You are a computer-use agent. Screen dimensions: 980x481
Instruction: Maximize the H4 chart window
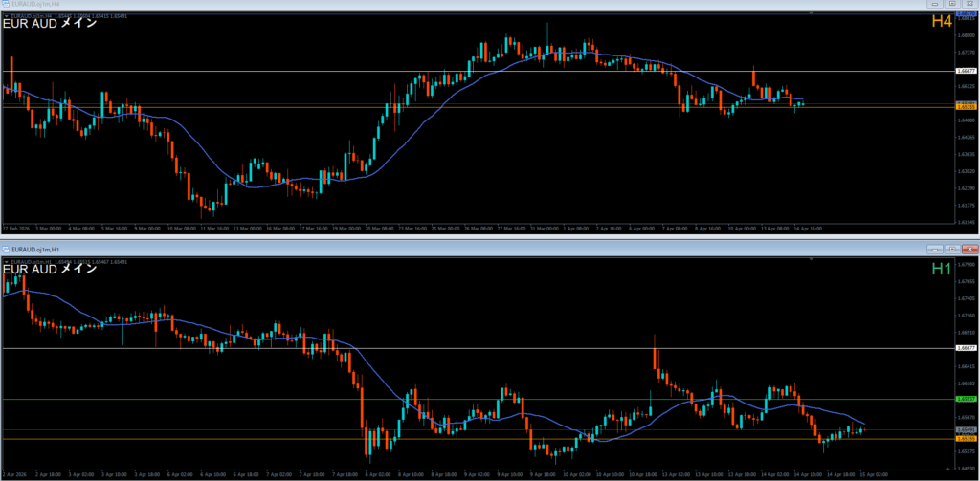click(953, 5)
